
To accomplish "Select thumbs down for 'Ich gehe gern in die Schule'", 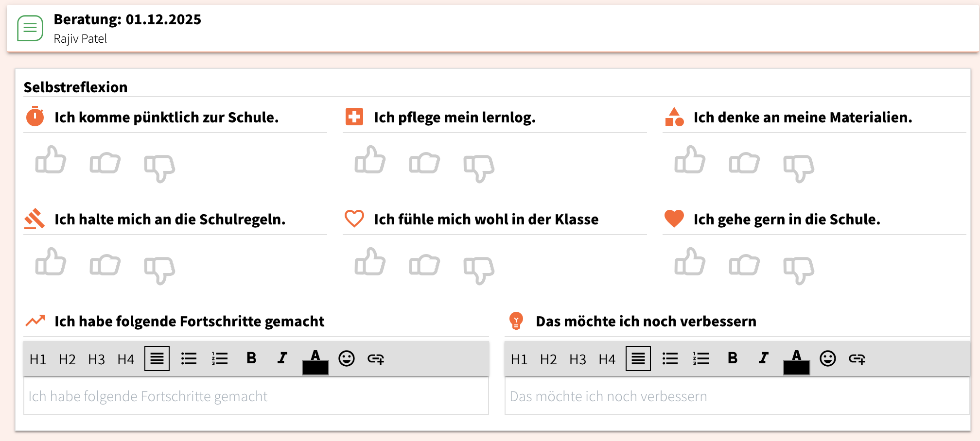I will click(799, 270).
